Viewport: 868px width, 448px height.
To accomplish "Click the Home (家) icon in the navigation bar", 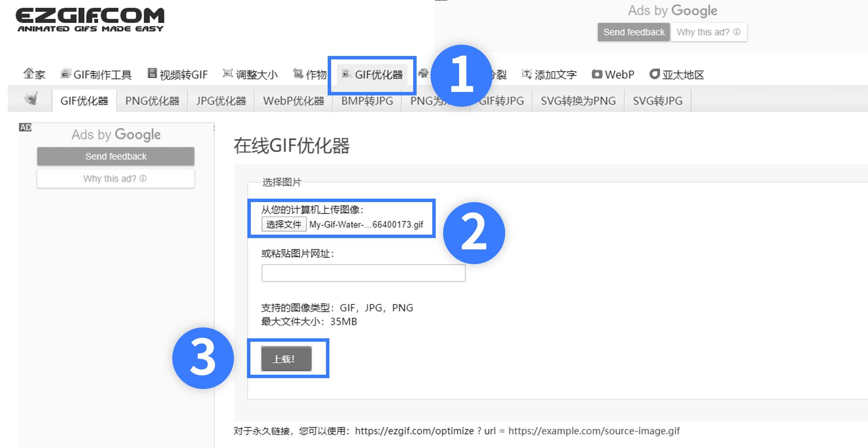I will (28, 74).
